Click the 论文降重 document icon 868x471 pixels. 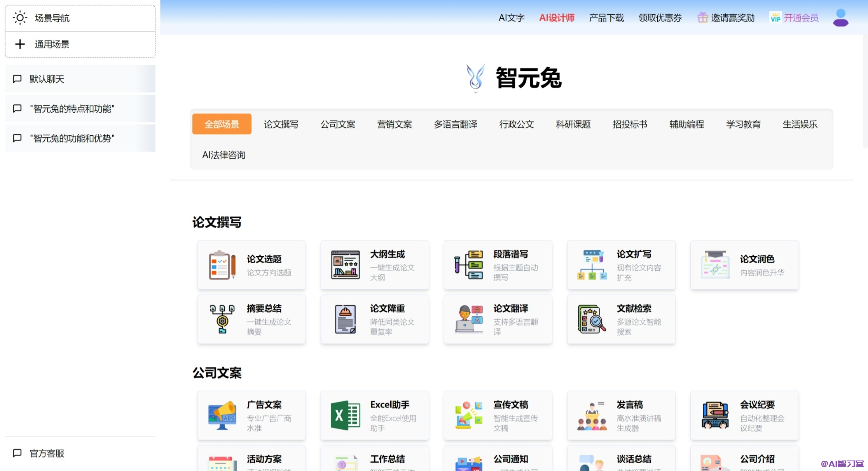[345, 319]
